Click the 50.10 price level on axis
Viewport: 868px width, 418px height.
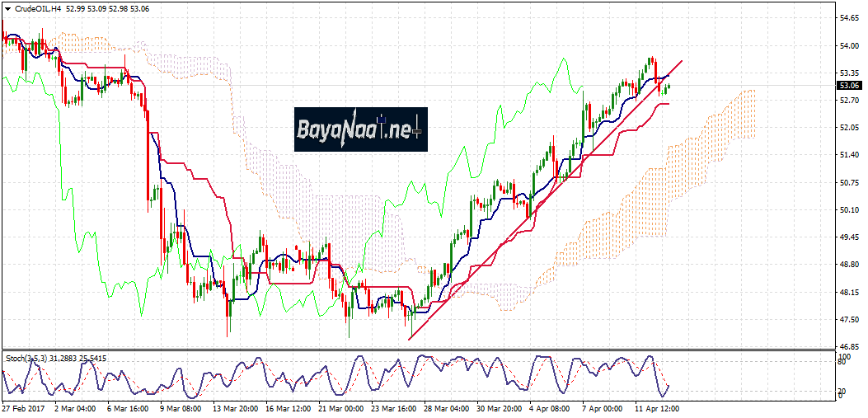coord(848,210)
